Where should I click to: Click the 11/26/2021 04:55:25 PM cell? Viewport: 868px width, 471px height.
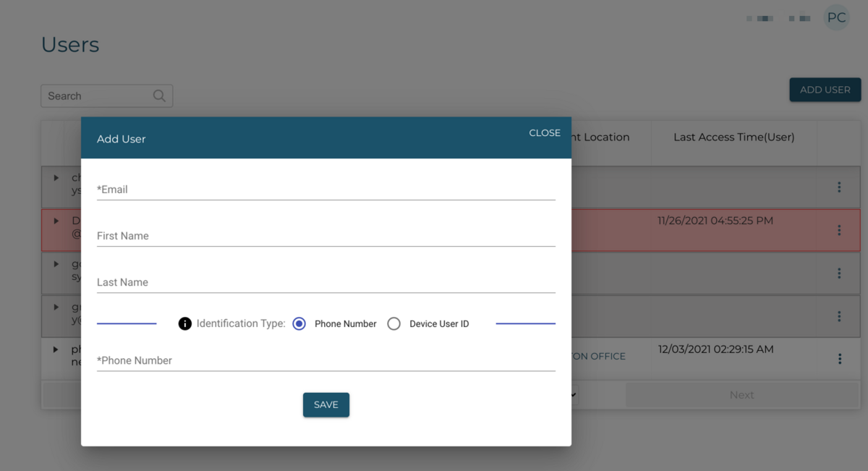click(x=715, y=221)
